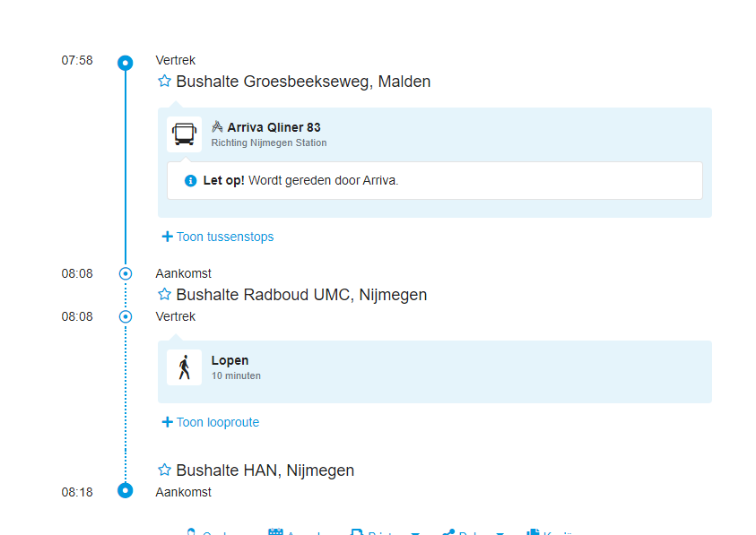Click the 07:58 departure timeline marker
This screenshot has height=535, width=756.
pos(126,63)
